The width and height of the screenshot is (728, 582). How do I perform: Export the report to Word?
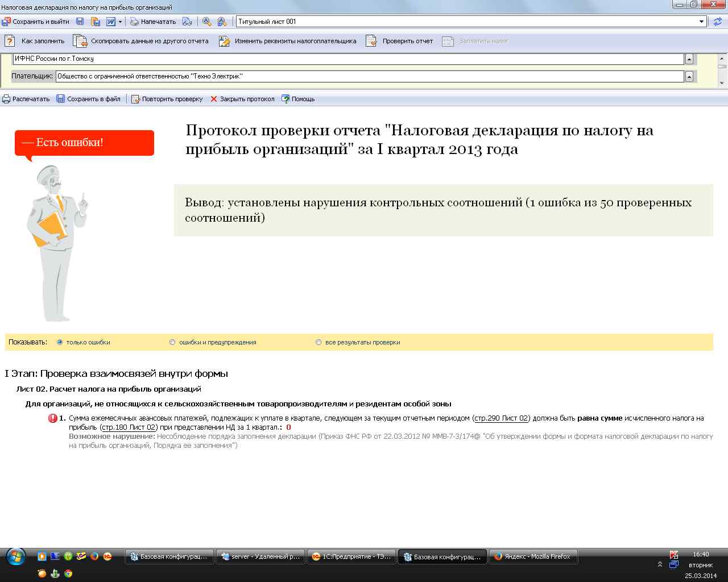[109, 21]
